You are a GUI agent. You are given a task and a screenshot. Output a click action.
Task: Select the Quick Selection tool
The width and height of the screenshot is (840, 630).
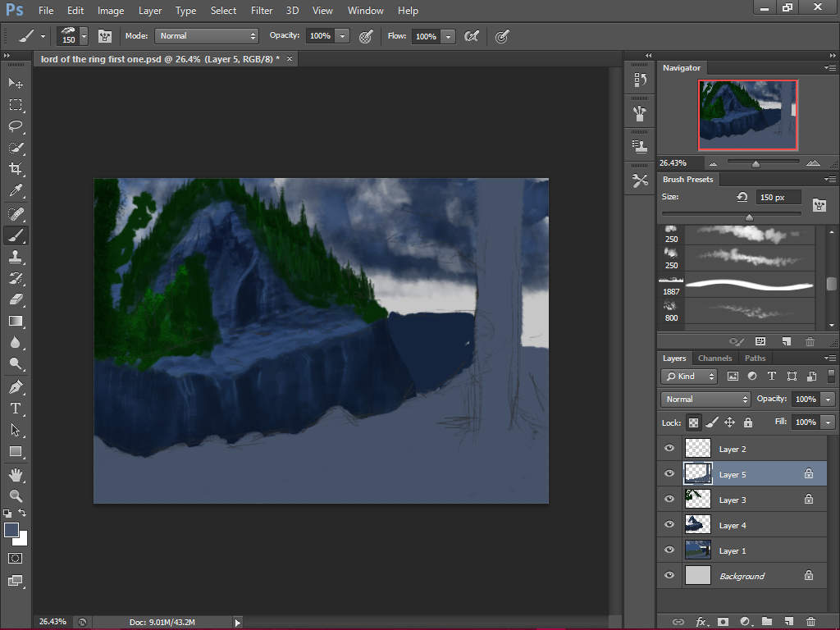[x=16, y=148]
